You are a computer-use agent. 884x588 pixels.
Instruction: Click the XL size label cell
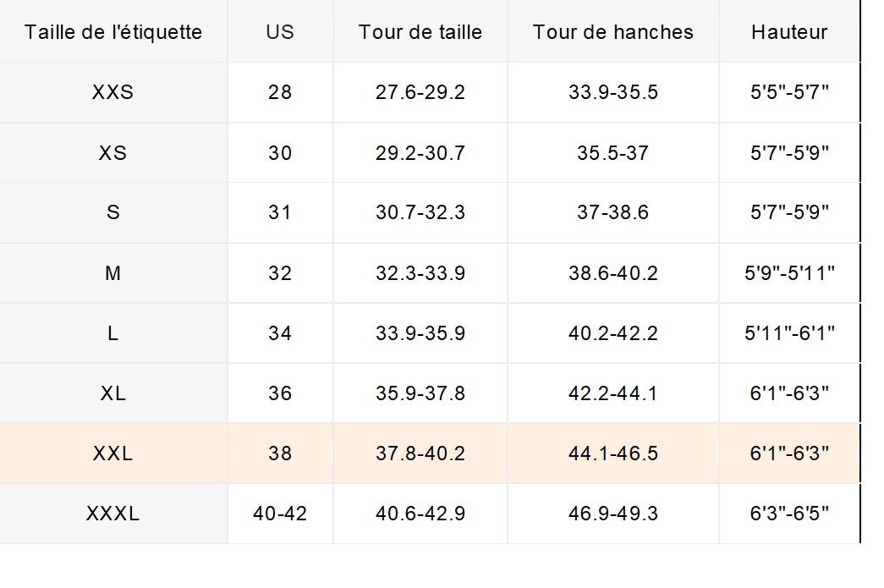[113, 393]
